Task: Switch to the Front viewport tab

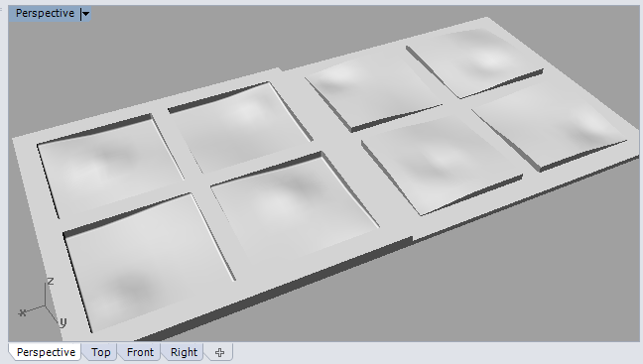Action: pyautogui.click(x=140, y=352)
